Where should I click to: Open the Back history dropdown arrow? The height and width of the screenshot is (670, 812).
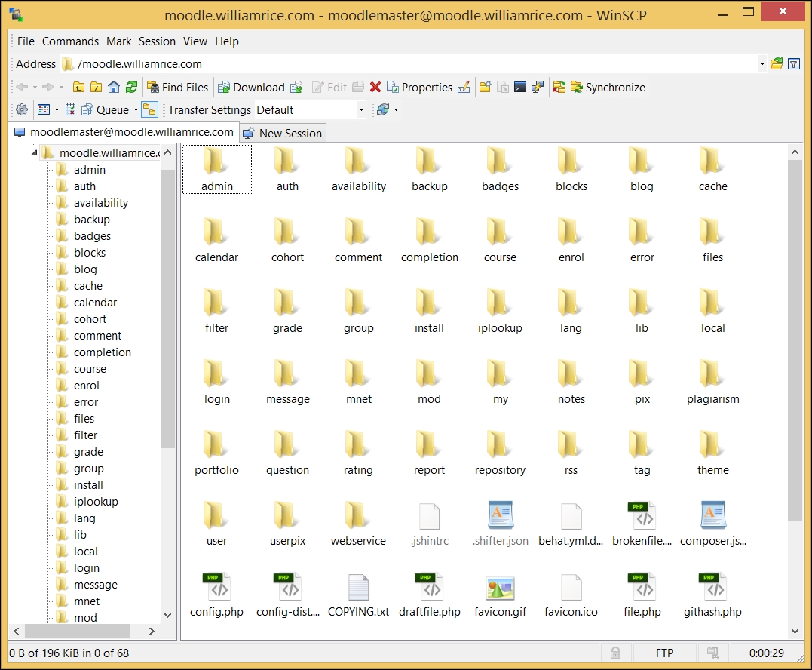point(35,87)
